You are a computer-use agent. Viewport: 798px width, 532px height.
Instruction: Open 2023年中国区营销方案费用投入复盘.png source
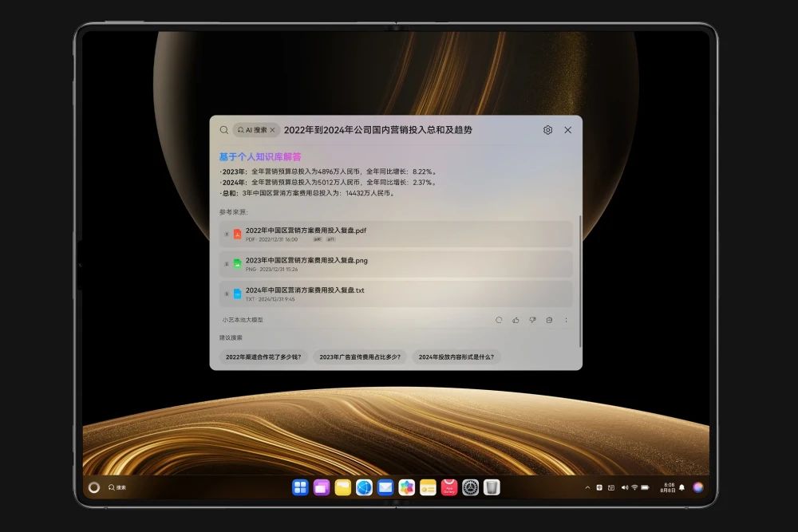point(396,264)
